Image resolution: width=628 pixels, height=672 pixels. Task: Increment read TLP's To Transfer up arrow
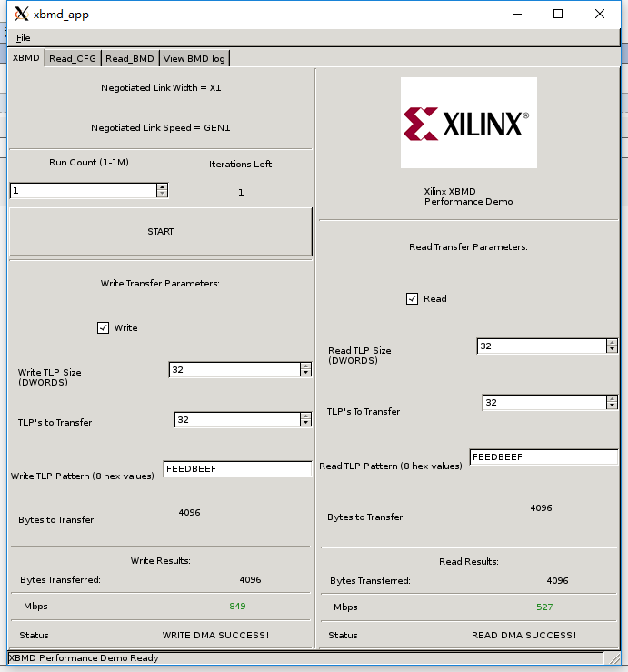coord(612,398)
